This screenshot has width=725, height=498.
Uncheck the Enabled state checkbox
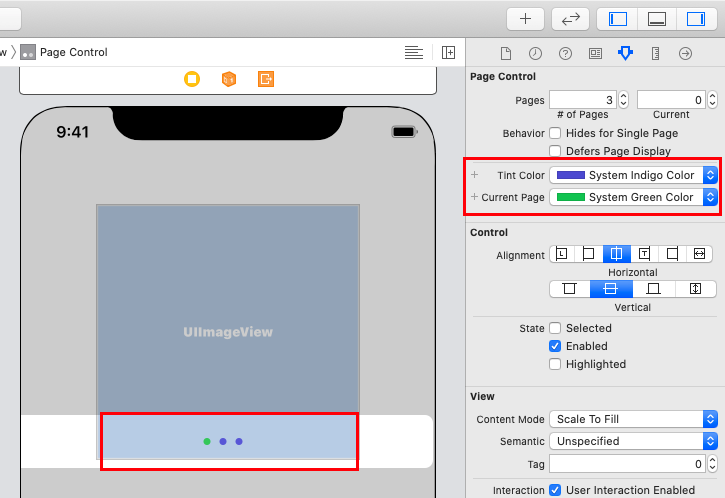point(555,346)
